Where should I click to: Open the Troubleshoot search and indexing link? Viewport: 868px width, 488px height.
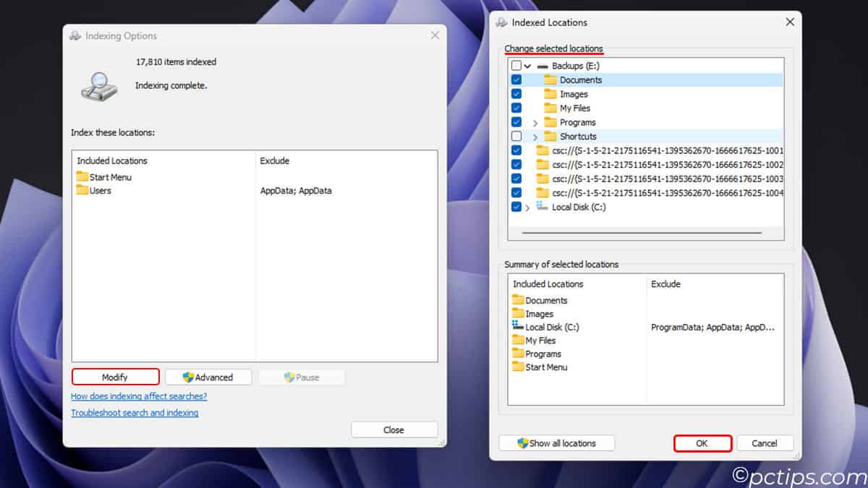point(135,412)
